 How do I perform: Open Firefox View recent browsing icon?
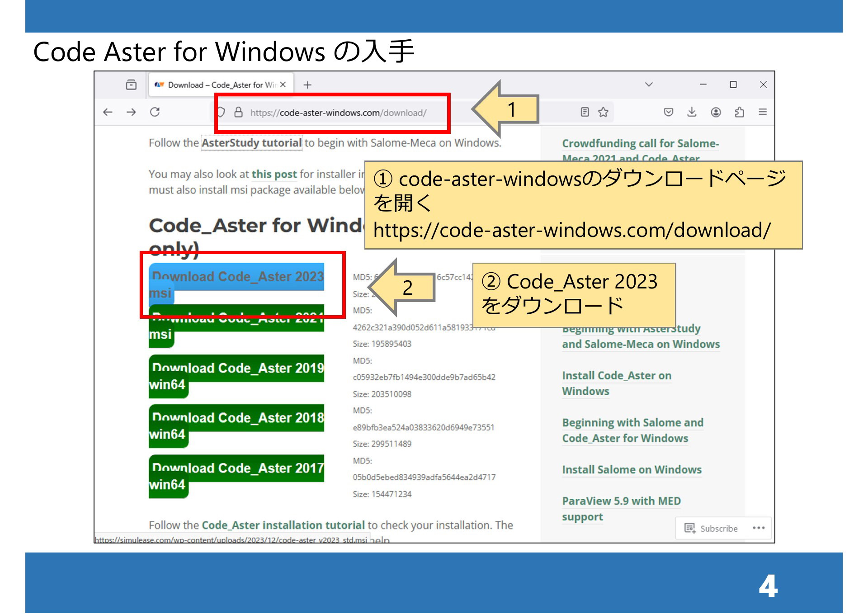click(131, 85)
